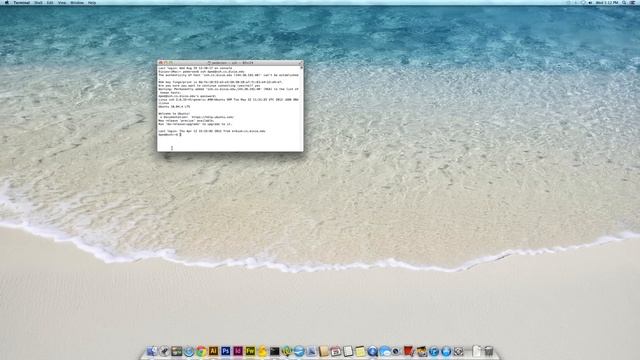Close the Terminal window
The width and height of the screenshot is (640, 360).
coord(160,63)
